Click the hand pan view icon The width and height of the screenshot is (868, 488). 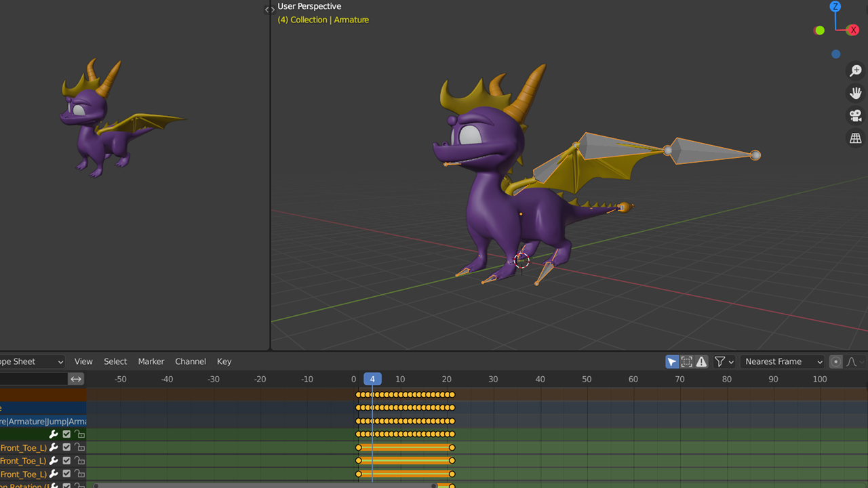click(856, 93)
